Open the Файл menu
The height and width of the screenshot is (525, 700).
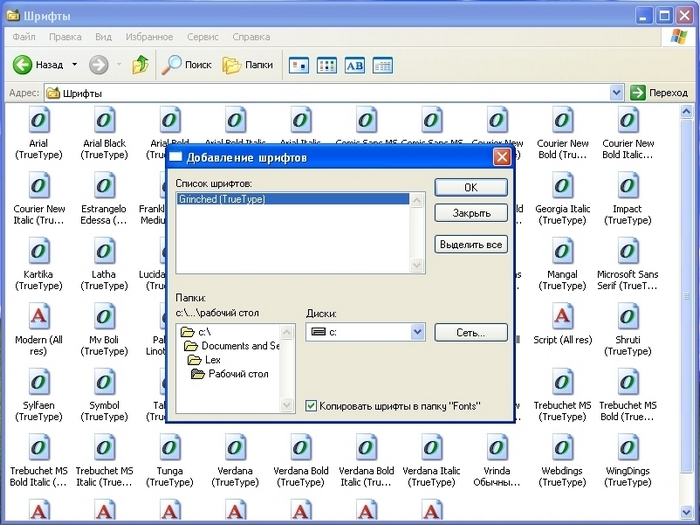tap(25, 37)
